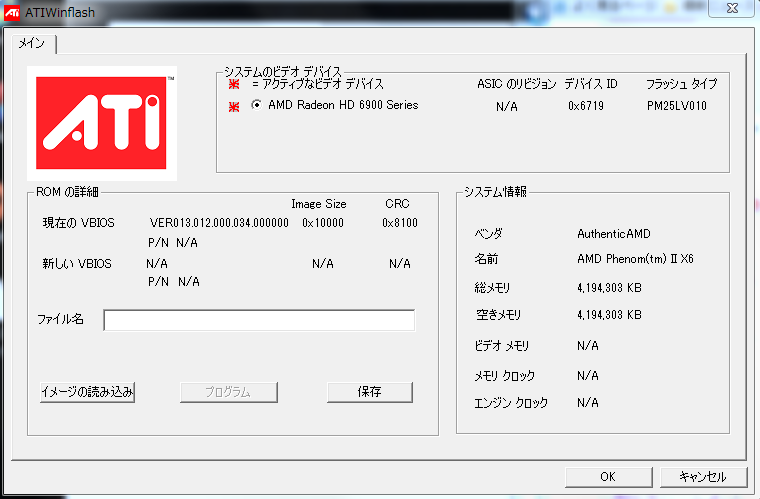The image size is (760, 499).
Task: Click the イメージの読み込み button
Action: tap(87, 392)
